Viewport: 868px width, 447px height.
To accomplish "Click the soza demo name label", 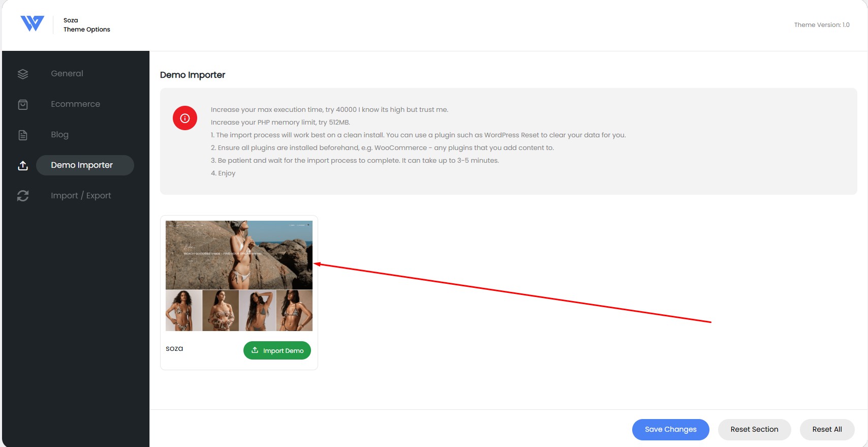I will pos(174,349).
